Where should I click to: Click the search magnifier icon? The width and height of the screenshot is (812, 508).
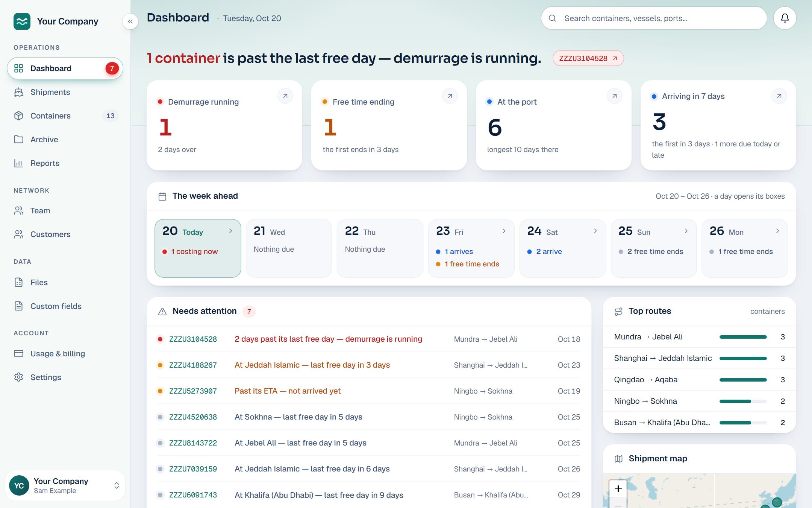coord(552,18)
